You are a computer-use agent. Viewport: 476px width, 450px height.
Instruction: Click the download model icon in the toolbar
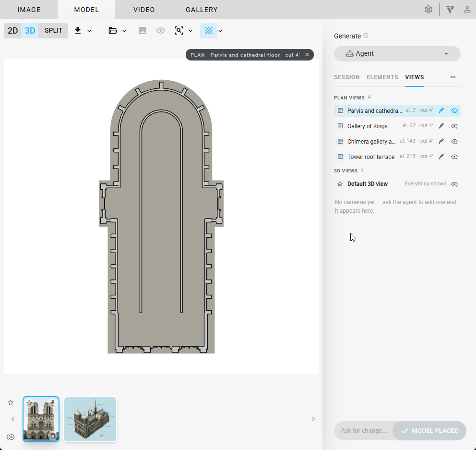pyautogui.click(x=78, y=30)
